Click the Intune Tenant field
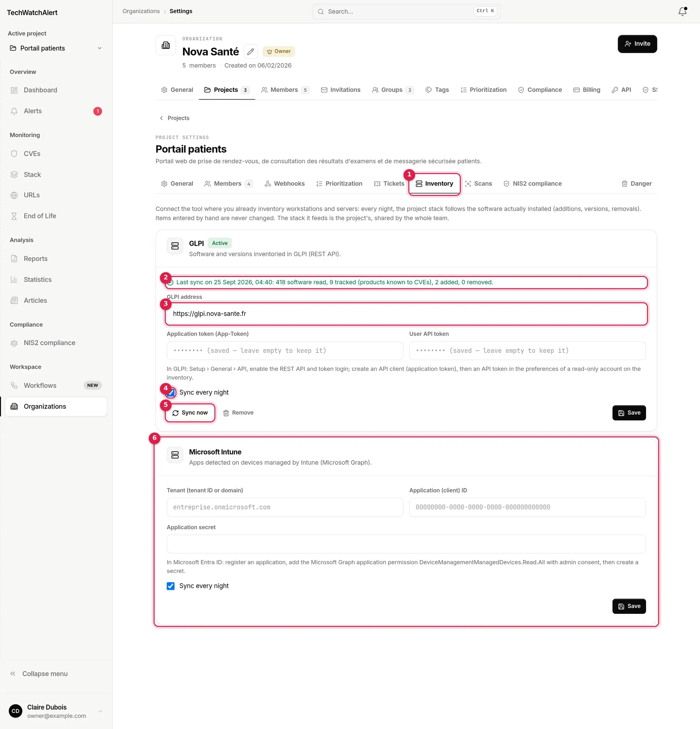700x729 pixels. click(285, 507)
